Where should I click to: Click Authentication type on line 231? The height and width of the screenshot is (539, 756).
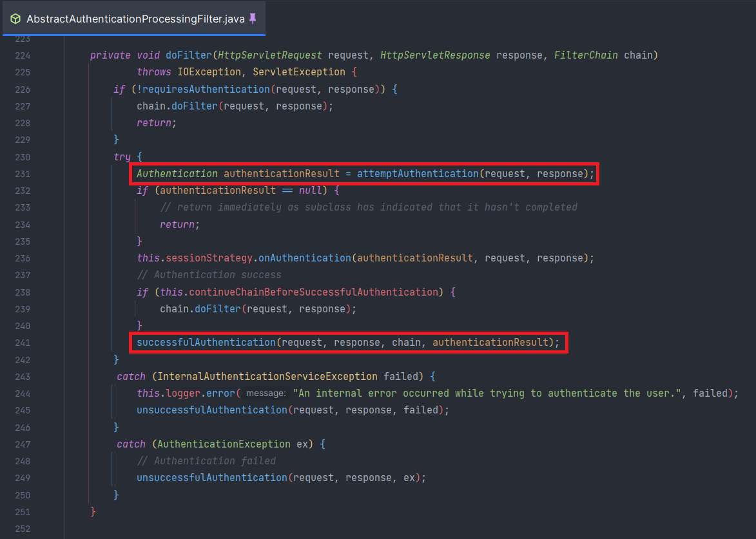[x=177, y=174]
